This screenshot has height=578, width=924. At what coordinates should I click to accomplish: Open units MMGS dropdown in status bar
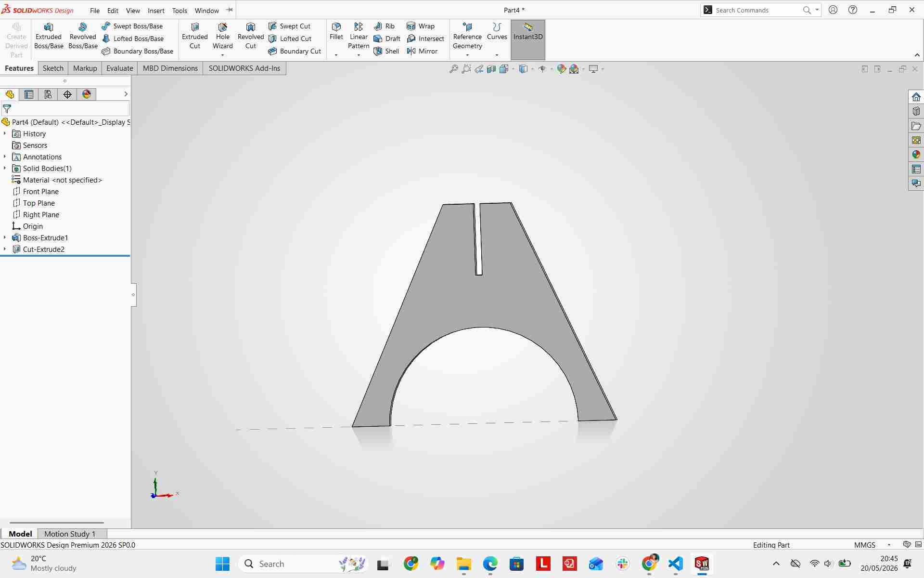889,545
